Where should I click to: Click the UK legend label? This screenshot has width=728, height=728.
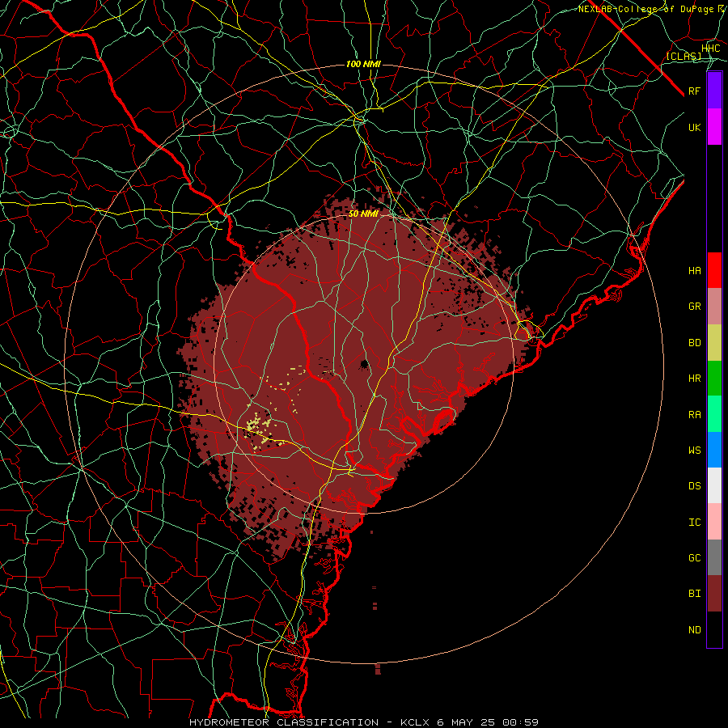point(695,127)
